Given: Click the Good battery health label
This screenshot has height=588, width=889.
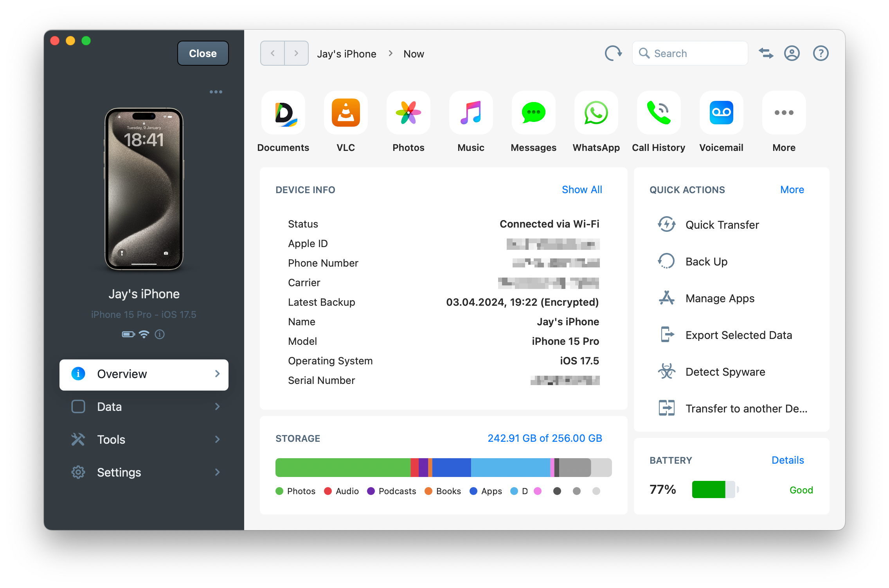Looking at the screenshot, I should click(801, 490).
